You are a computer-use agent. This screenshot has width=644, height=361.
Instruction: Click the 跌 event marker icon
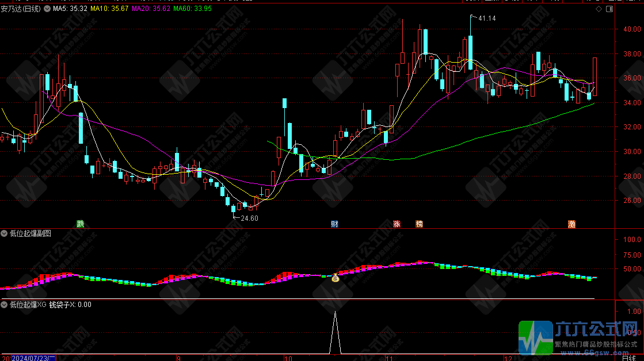[x=80, y=224]
